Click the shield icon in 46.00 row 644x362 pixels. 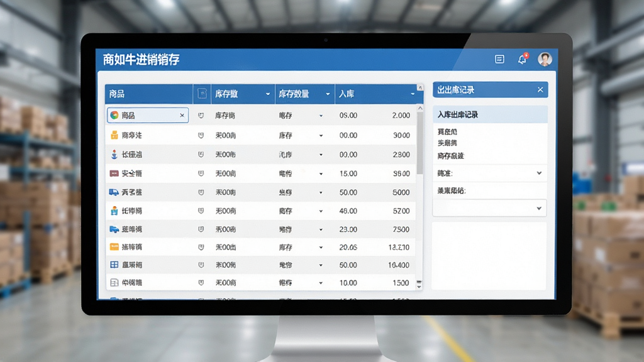201,211
